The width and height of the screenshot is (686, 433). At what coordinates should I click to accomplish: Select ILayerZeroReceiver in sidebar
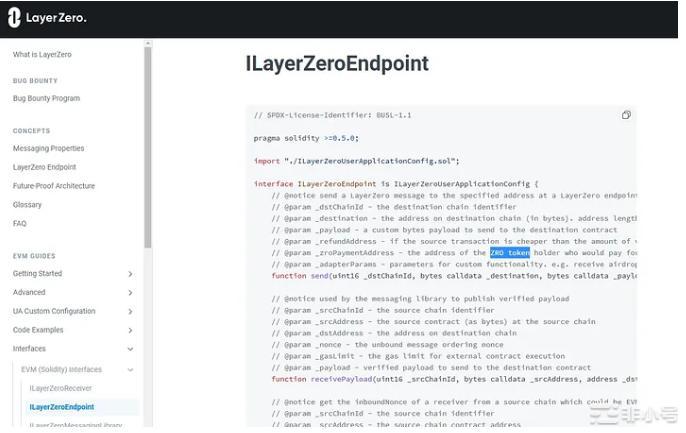(x=61, y=388)
